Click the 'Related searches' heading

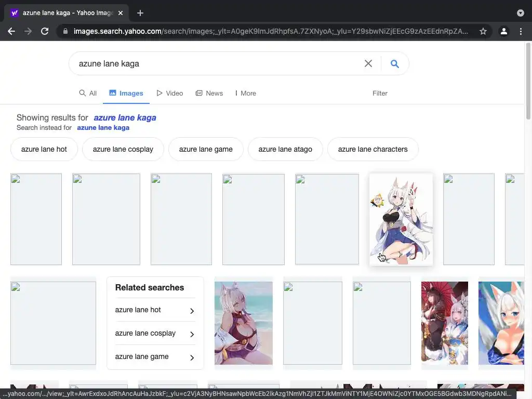[x=150, y=287]
